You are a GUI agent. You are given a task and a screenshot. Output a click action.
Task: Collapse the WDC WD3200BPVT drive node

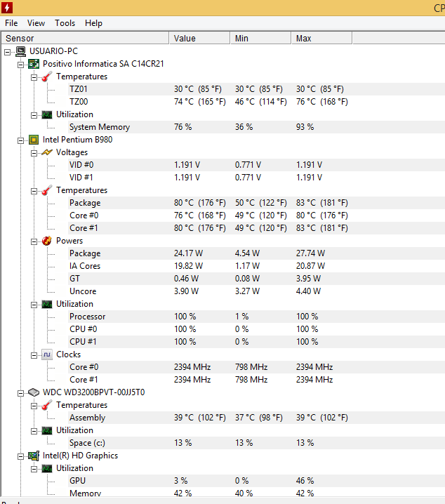tap(20, 393)
